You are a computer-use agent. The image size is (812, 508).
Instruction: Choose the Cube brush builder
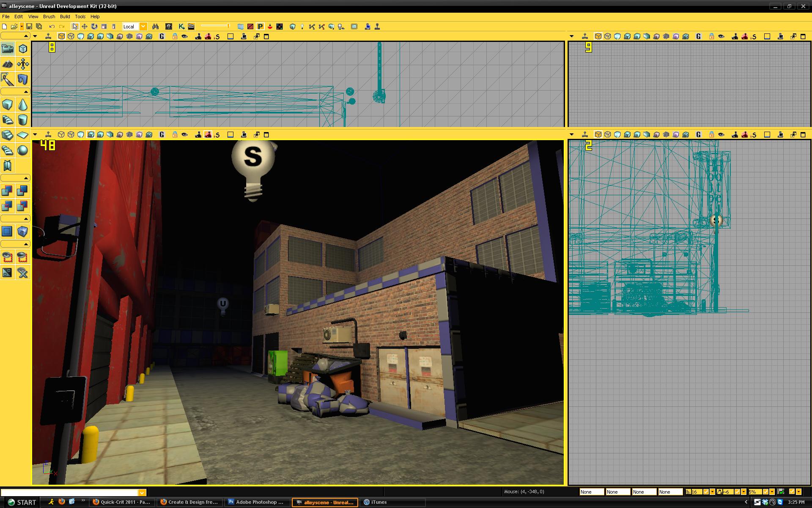(7, 105)
